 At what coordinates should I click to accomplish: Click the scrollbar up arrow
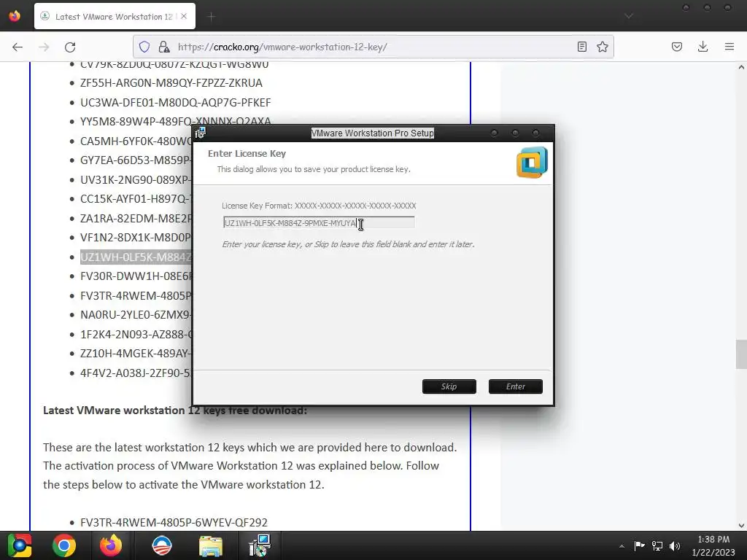(x=741, y=67)
